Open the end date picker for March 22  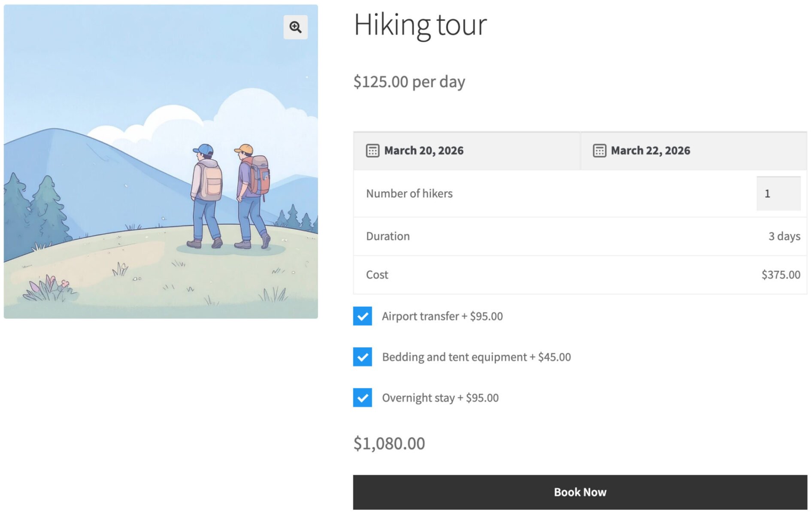click(x=650, y=150)
